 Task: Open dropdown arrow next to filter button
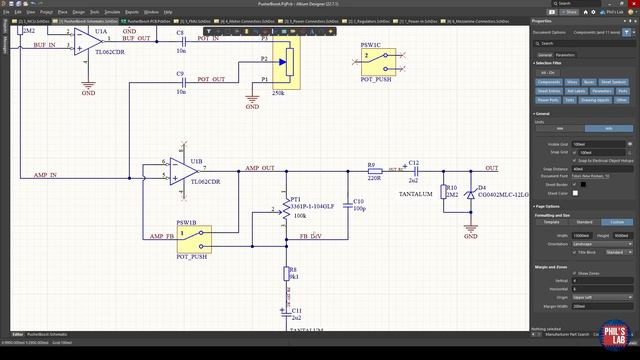click(634, 32)
